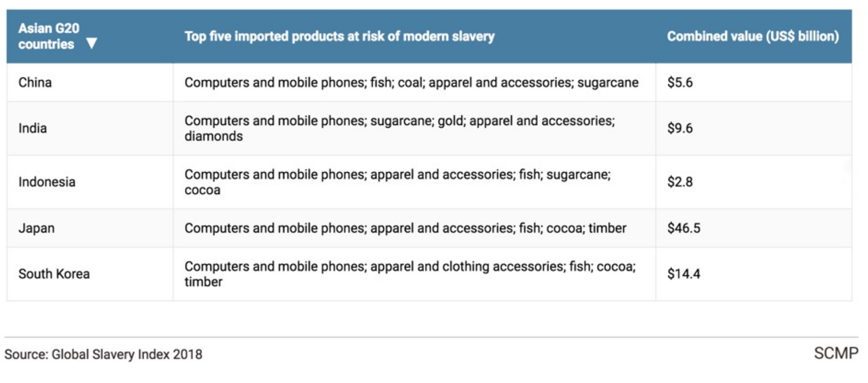This screenshot has height=383, width=868.
Task: Click India's products list mentioning gold and diamonds
Action: 399,128
